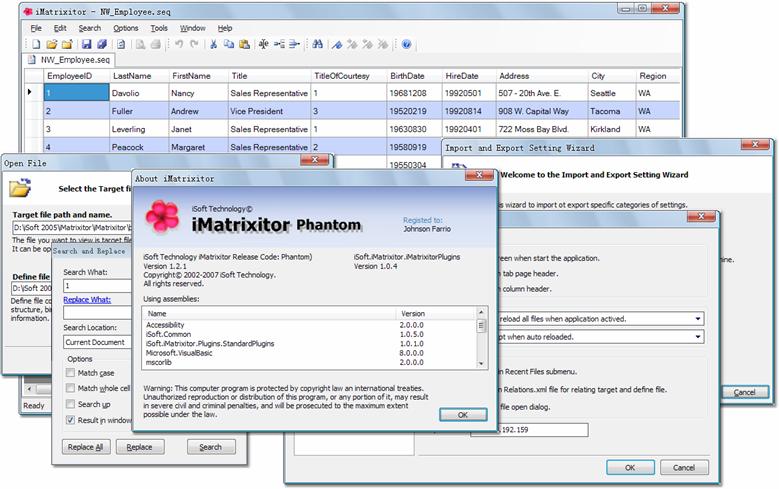Undo the last action via toolbar

[x=179, y=44]
